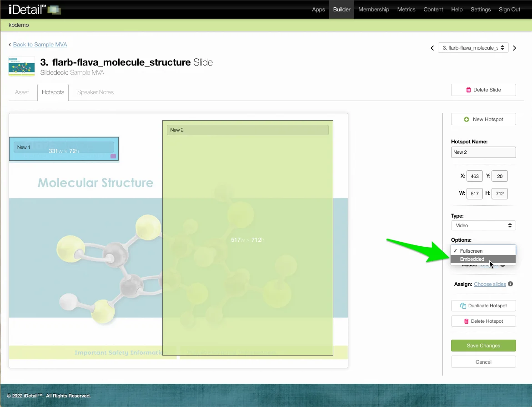This screenshot has width=532, height=407.
Task: Go to next slide arrow
Action: click(514, 48)
